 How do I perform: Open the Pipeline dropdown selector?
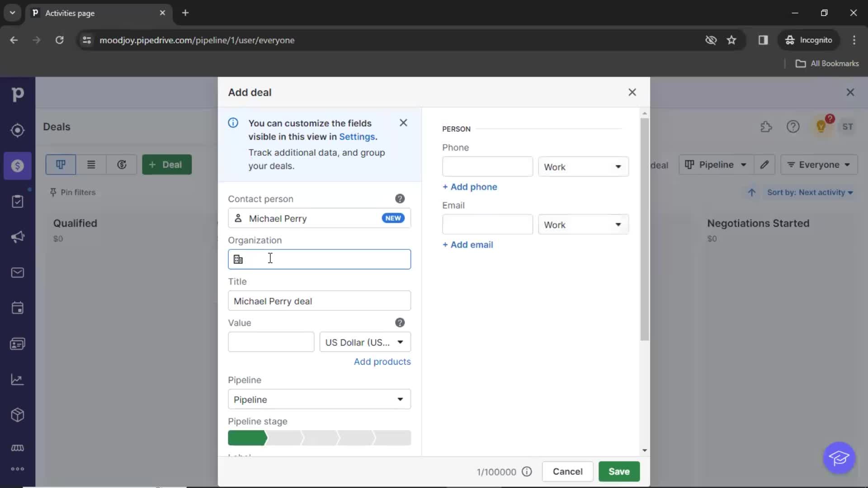[319, 399]
